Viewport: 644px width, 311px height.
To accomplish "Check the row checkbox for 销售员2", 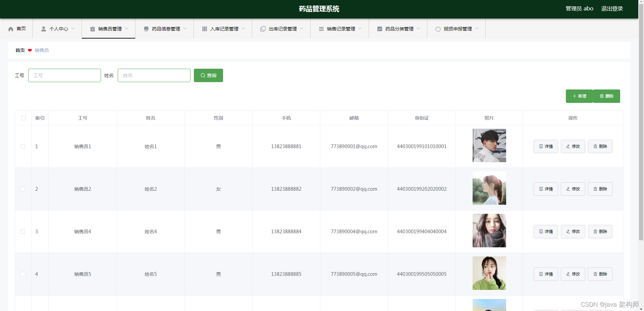I will (23, 189).
